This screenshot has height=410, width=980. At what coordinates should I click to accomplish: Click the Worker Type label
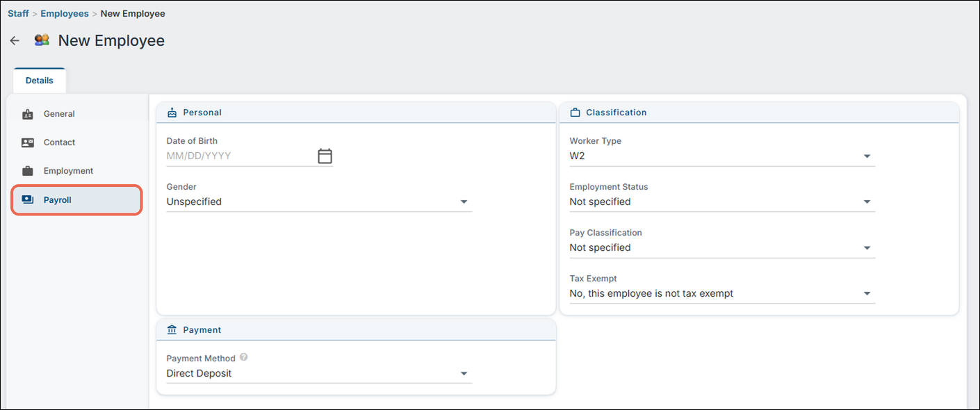[596, 141]
